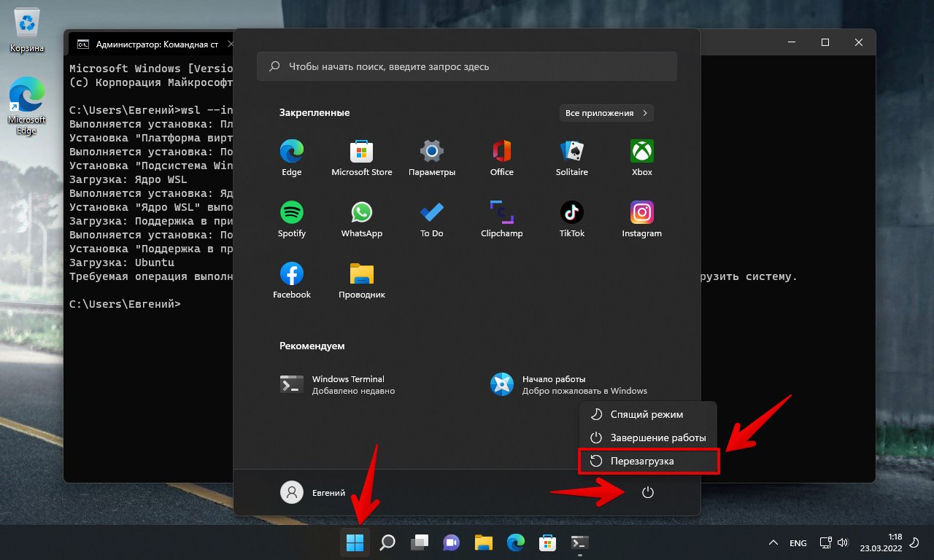Open Параметры settings app
934x560 pixels.
coord(432,158)
